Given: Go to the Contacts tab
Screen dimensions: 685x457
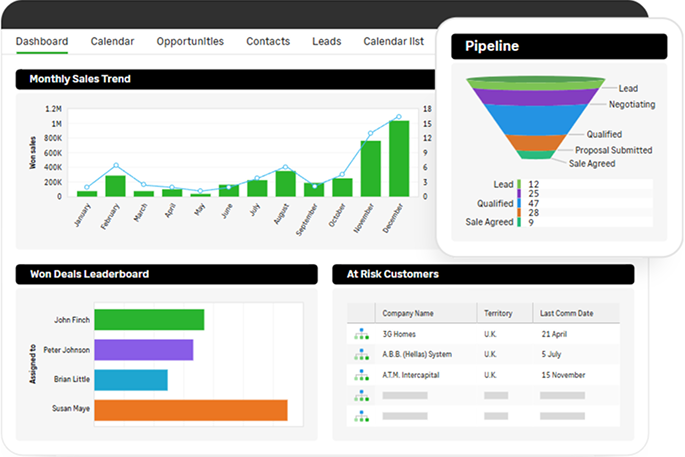Looking at the screenshot, I should [x=268, y=42].
